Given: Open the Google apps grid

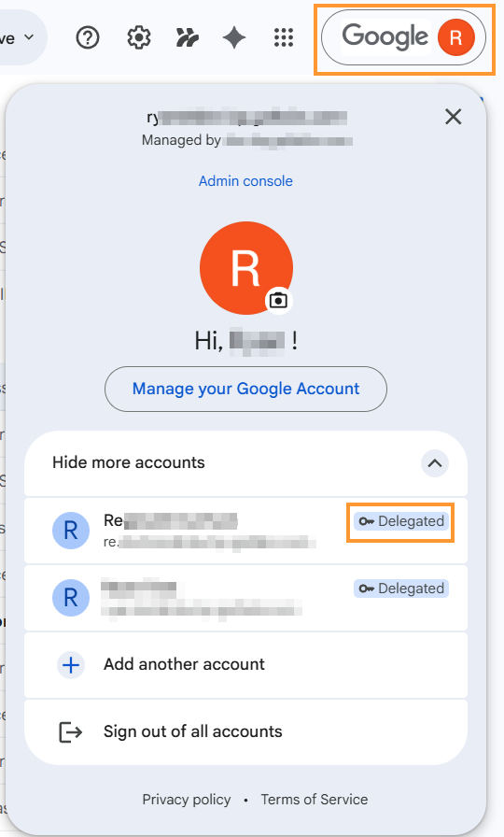Looking at the screenshot, I should tap(283, 38).
